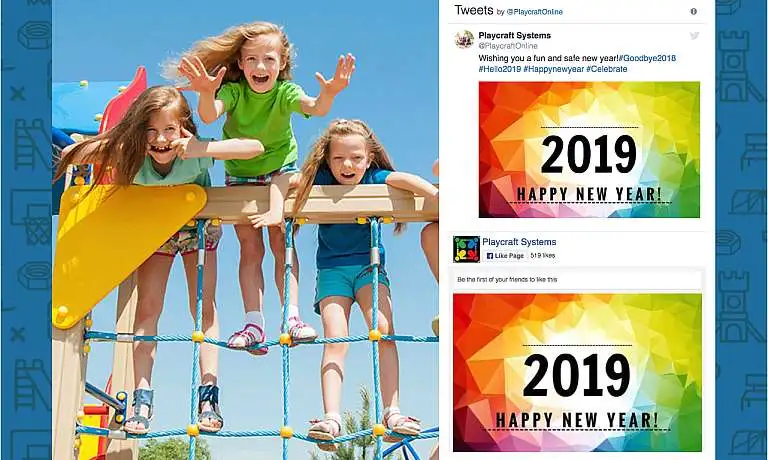Click Playcraft Systems Facebook page title
This screenshot has width=768, height=460.
(519, 242)
